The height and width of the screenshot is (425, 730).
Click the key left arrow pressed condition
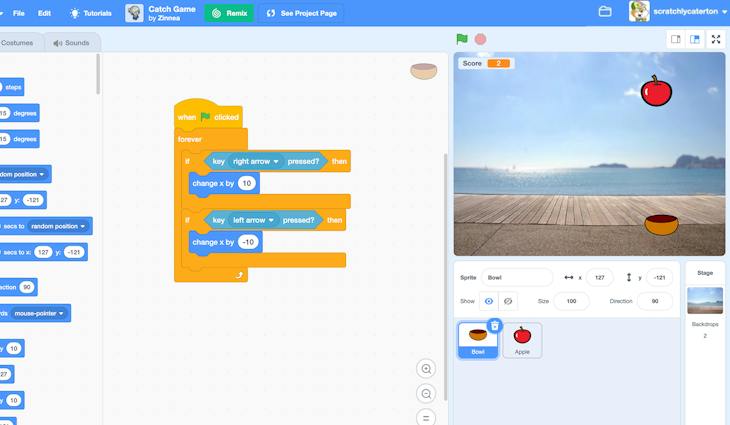(264, 220)
